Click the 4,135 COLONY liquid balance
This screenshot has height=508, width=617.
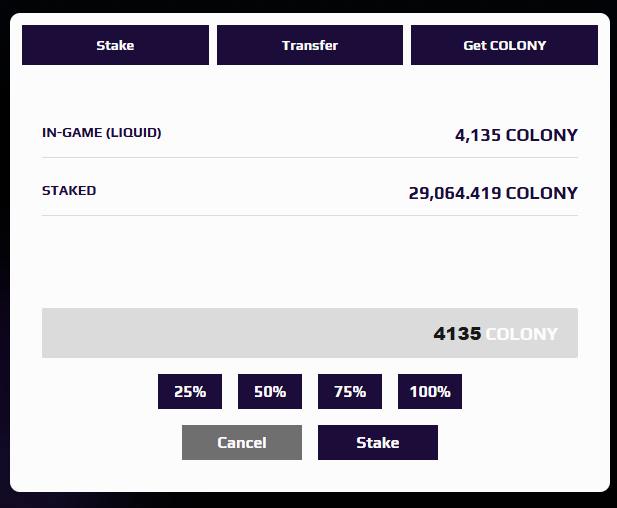tap(516, 135)
